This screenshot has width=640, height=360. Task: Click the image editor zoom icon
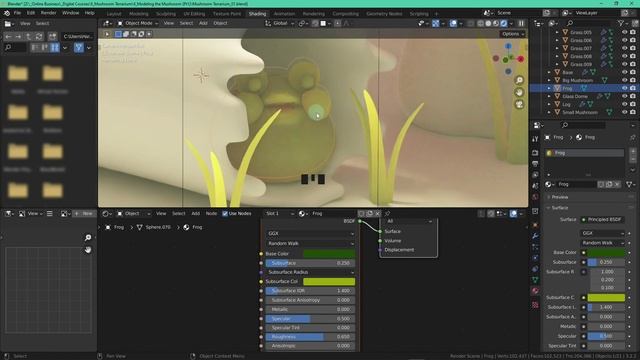pos(88,238)
